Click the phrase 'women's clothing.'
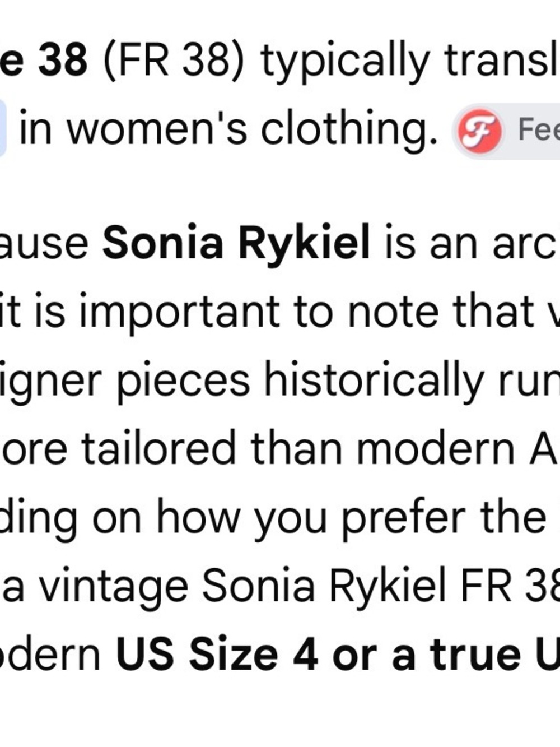This screenshot has height=747, width=560. pyautogui.click(x=252, y=129)
